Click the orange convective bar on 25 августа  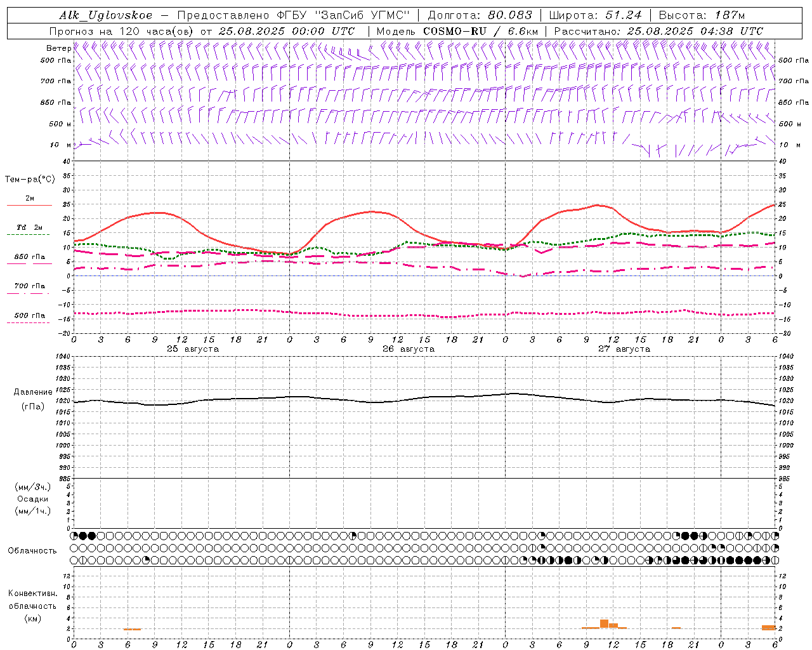pos(132,629)
